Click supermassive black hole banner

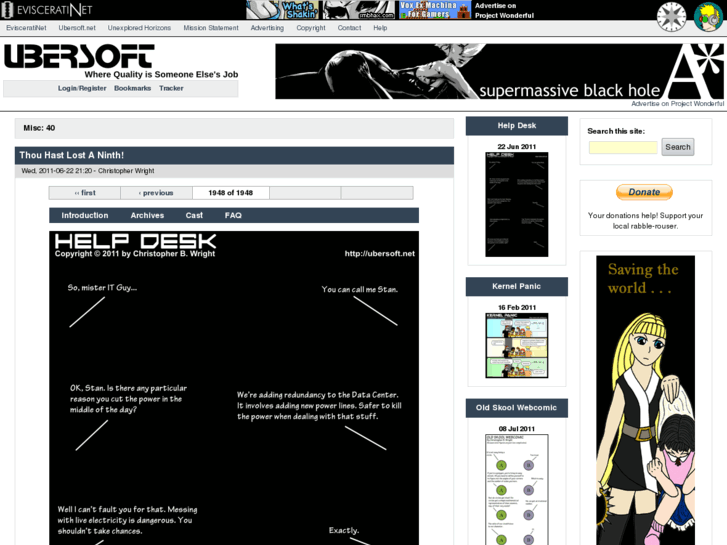(499, 71)
